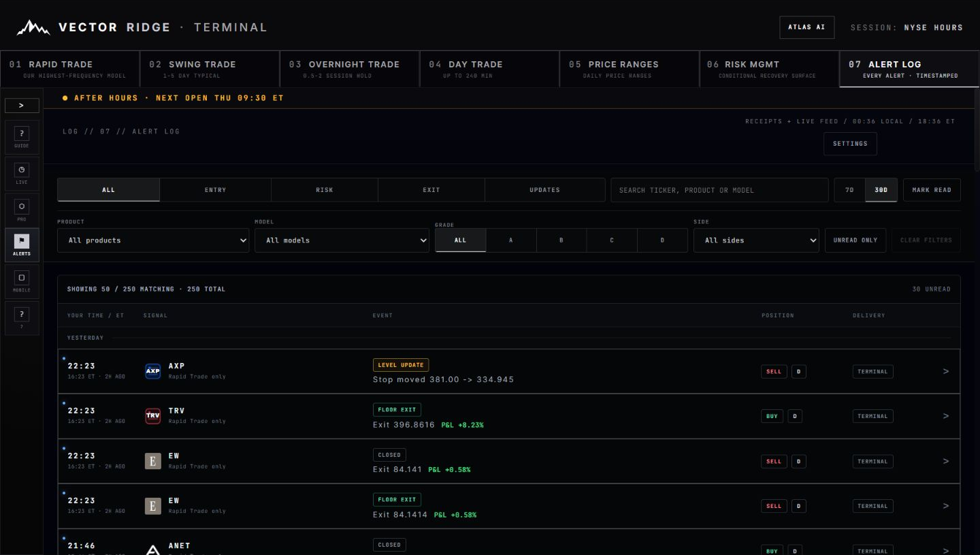Select the All alerts filter tab

[x=109, y=190]
